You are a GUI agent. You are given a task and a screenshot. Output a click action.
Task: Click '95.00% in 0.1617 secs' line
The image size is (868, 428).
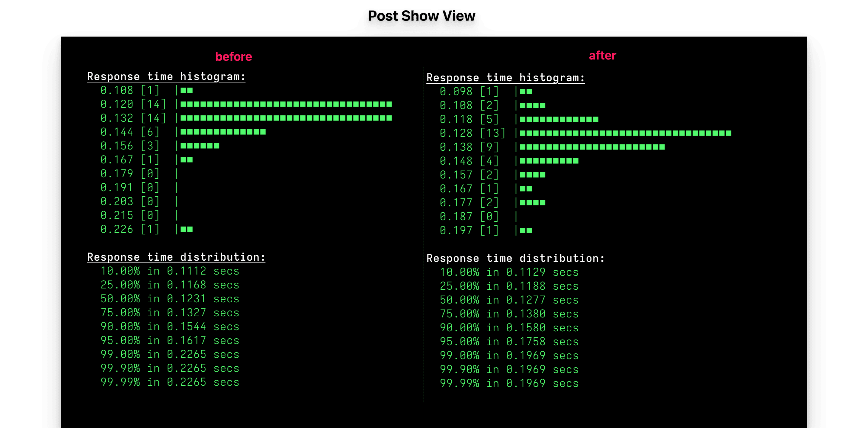point(170,340)
